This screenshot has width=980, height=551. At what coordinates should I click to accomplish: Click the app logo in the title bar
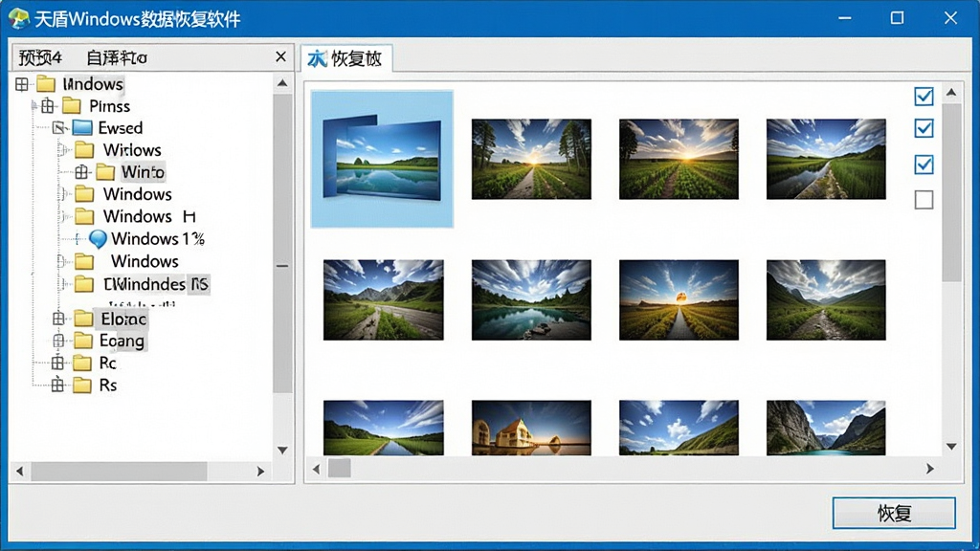click(19, 18)
